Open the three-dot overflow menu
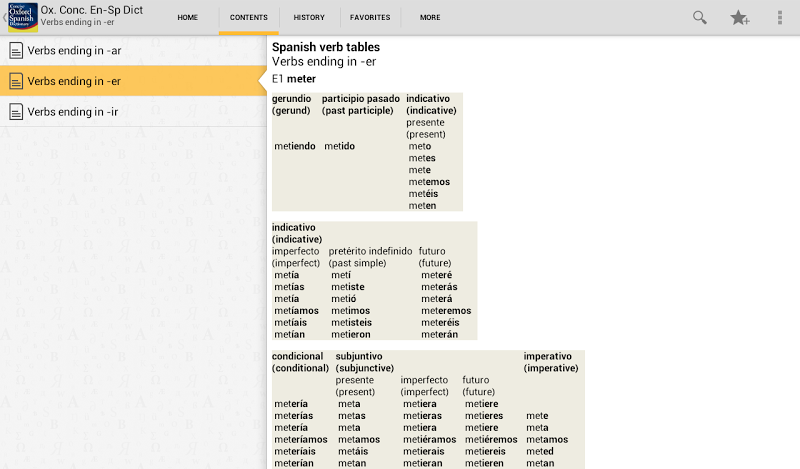 point(780,17)
